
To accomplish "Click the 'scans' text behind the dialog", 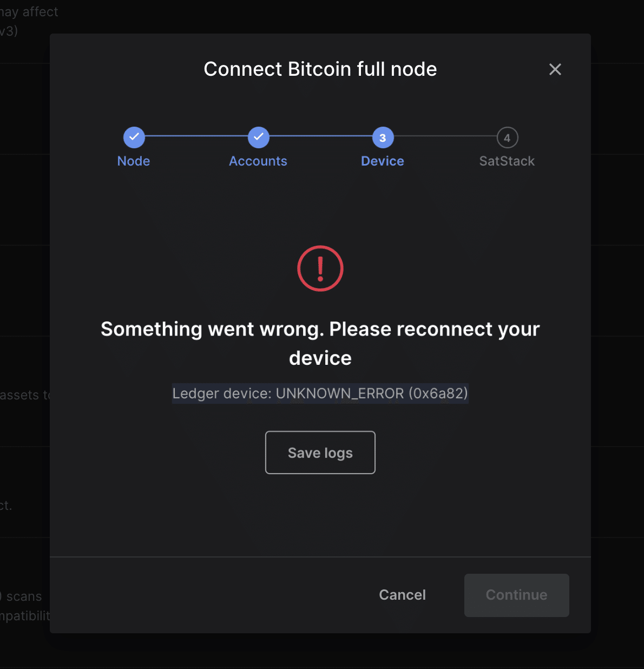I will point(24,596).
